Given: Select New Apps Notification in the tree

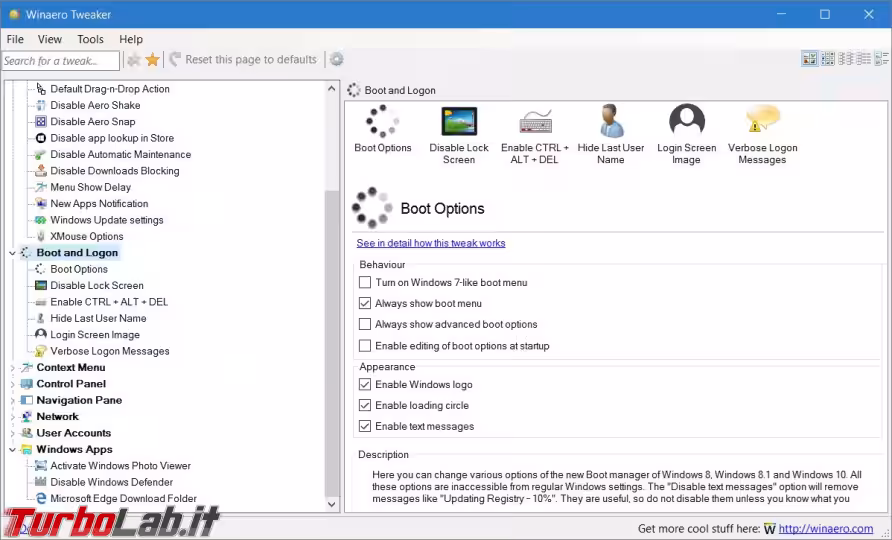Looking at the screenshot, I should (99, 204).
